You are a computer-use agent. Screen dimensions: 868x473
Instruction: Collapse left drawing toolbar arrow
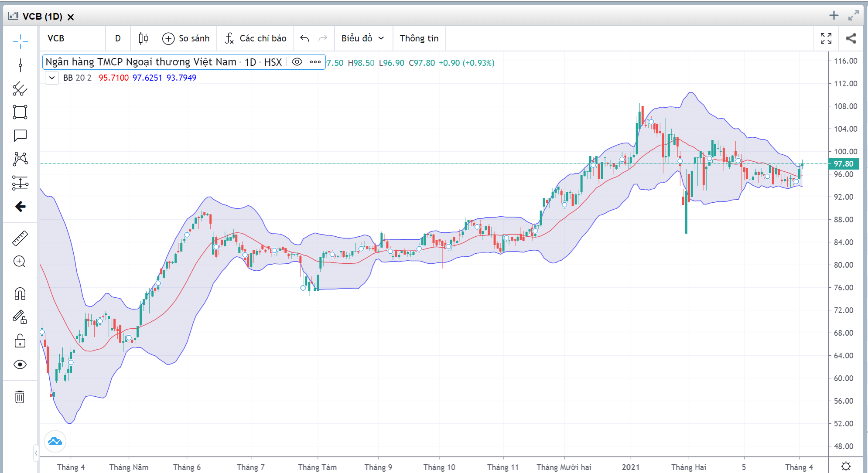(36, 453)
